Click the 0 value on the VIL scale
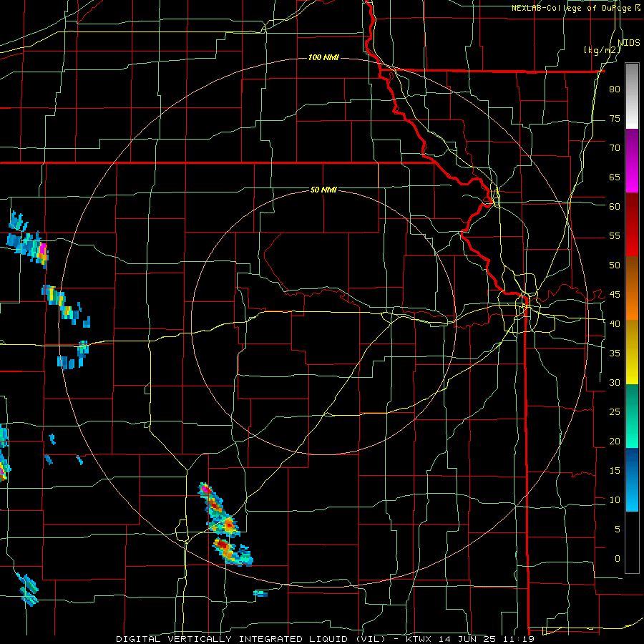Image resolution: width=644 pixels, height=644 pixels. tap(618, 559)
